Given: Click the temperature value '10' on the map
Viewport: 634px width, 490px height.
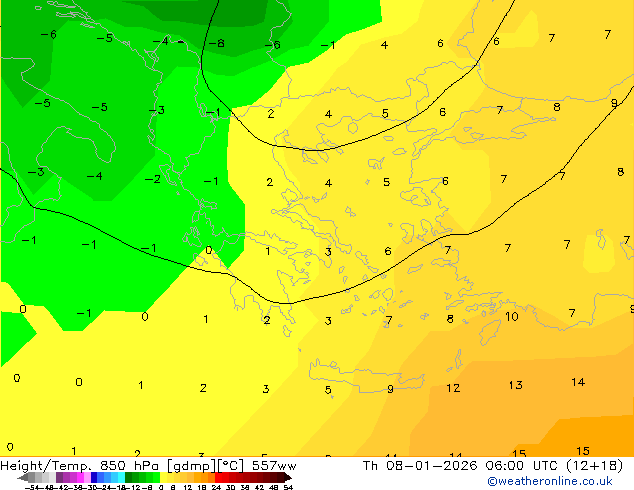Looking at the screenshot, I should [x=511, y=317].
